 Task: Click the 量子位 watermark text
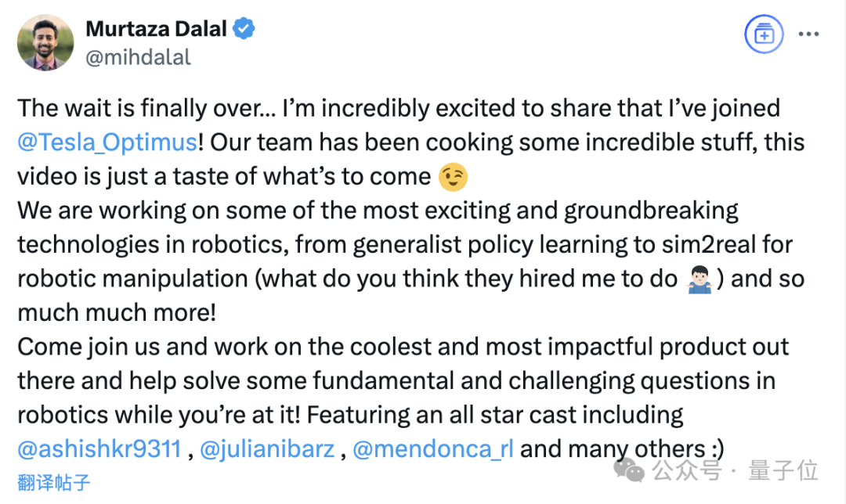pos(784,471)
